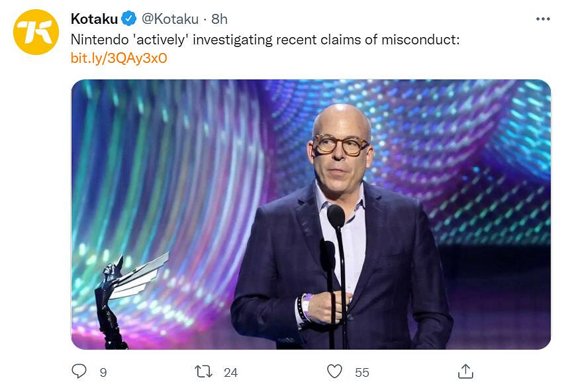Screen dimensions: 566x392
Task: Click the @Kotaku handle
Action: [170, 20]
